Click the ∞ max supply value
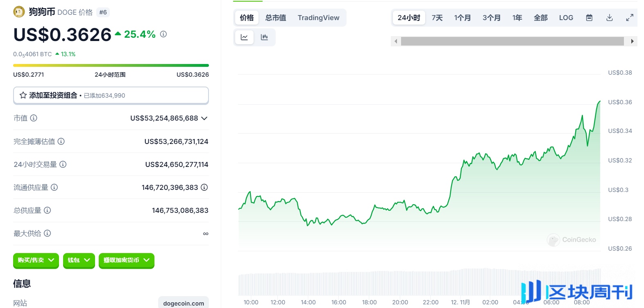Screen dimensions: 644x308 [206, 233]
